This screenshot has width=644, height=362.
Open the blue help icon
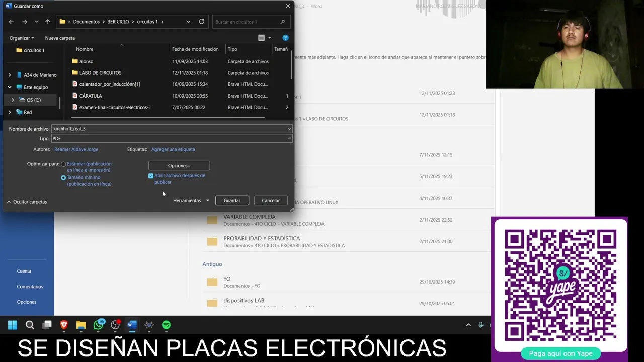pos(285,38)
